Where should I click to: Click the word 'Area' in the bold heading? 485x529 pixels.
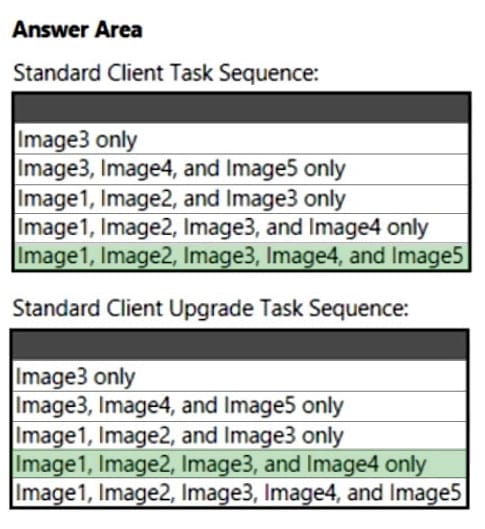pos(118,30)
